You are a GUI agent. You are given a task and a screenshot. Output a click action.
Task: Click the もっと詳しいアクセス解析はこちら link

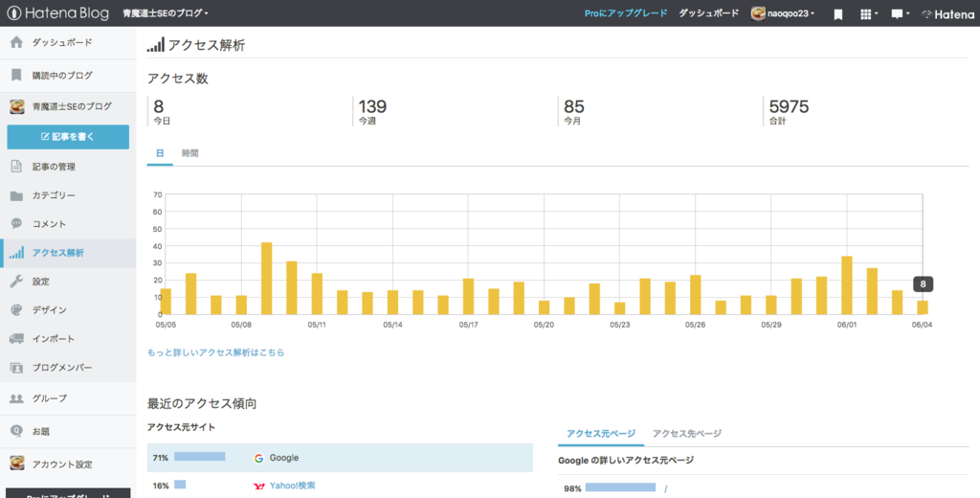pyautogui.click(x=215, y=352)
